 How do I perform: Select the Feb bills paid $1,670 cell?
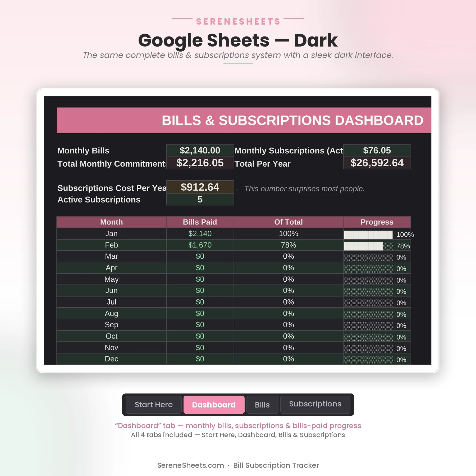click(200, 245)
